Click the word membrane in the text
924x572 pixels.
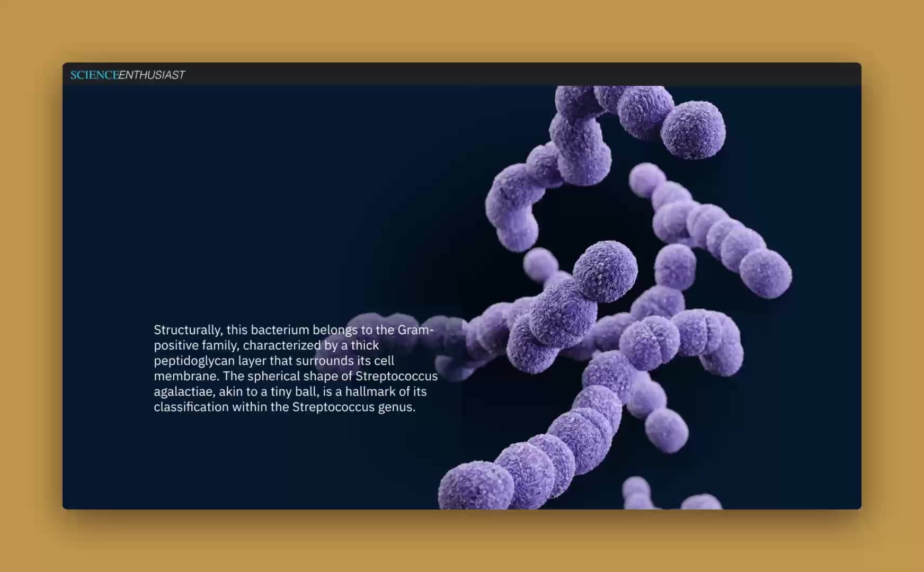(186, 376)
